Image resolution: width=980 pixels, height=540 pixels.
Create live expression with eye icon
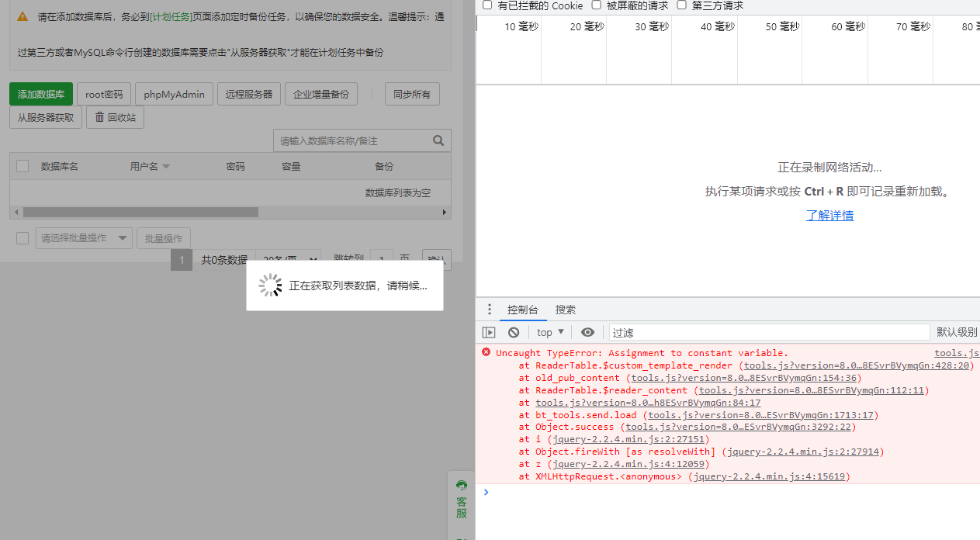(587, 332)
